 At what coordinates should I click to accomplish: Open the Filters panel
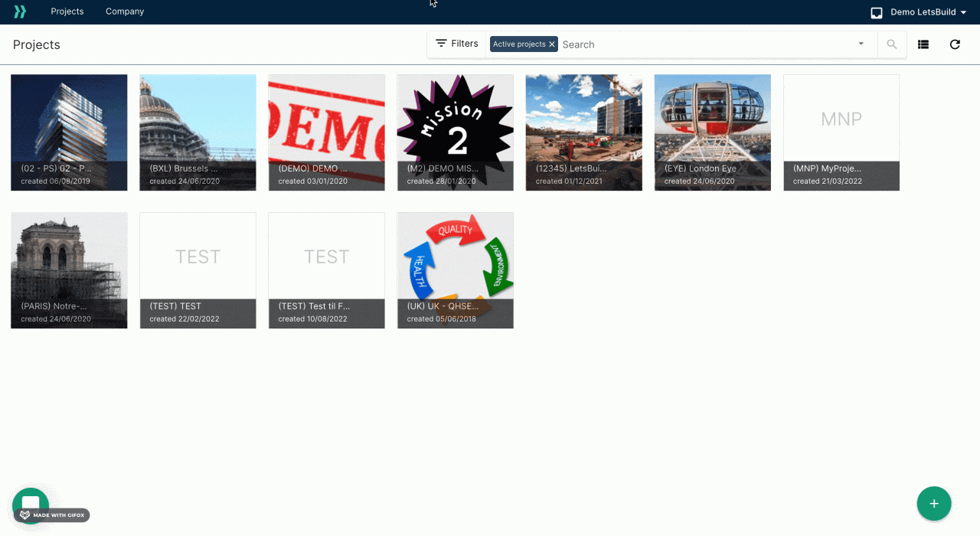(457, 44)
